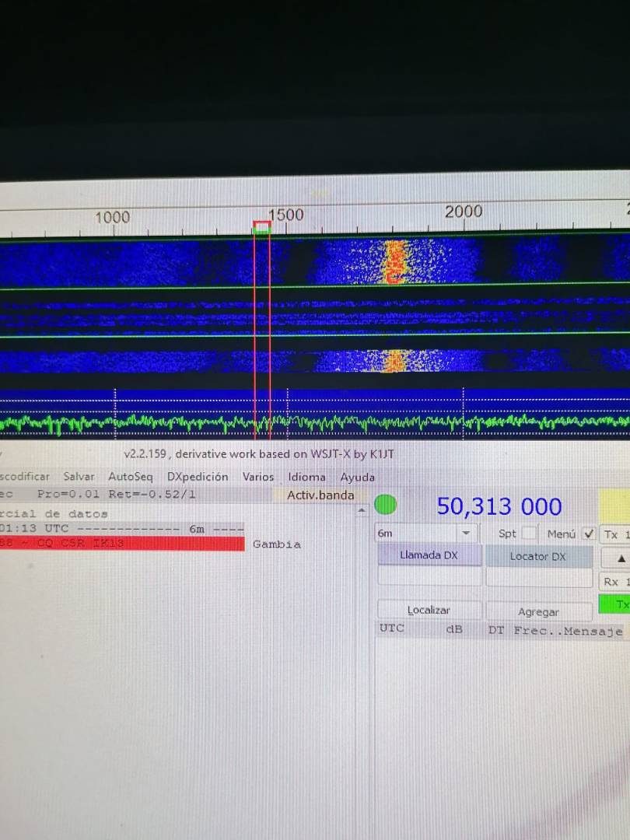The image size is (630, 840).
Task: Open the AutoSeq menu
Action: tap(131, 477)
